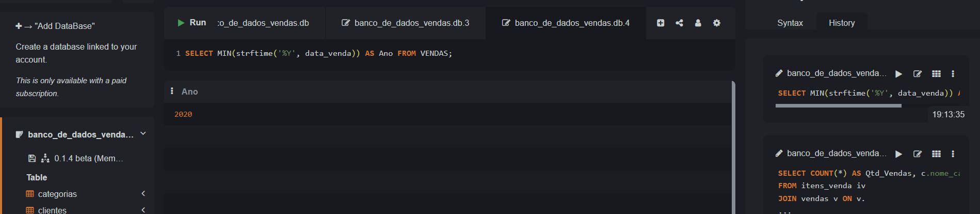Viewport: 980px width, 214px height.
Task: Edit the first history query entry
Action: click(x=918, y=74)
